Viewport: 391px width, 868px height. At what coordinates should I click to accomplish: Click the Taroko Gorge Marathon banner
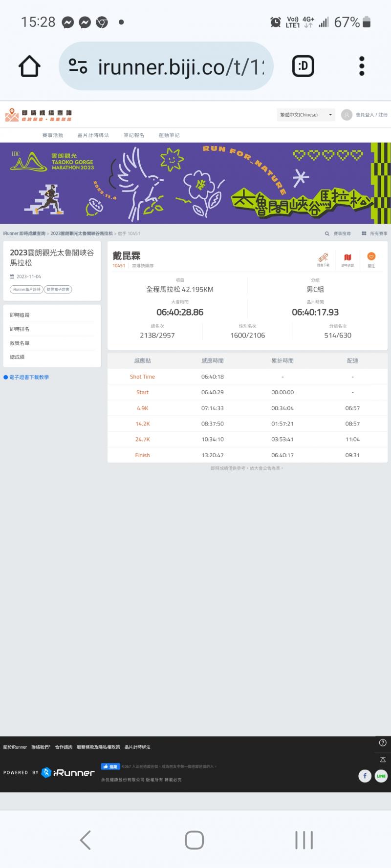(195, 183)
